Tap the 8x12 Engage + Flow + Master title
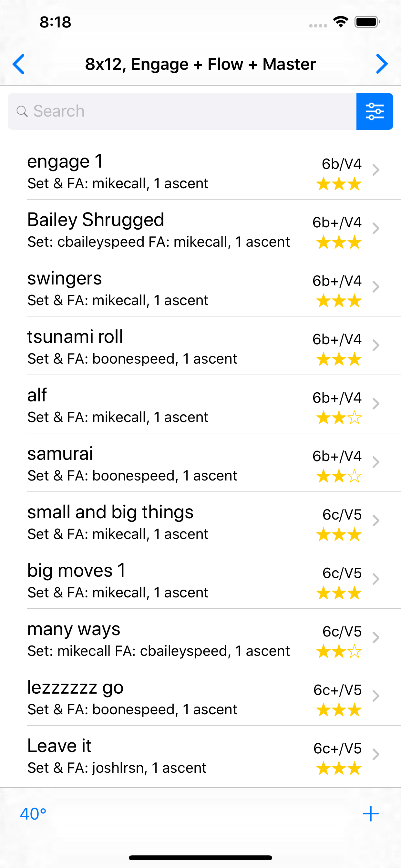Screen dimensions: 401x868 click(x=200, y=64)
